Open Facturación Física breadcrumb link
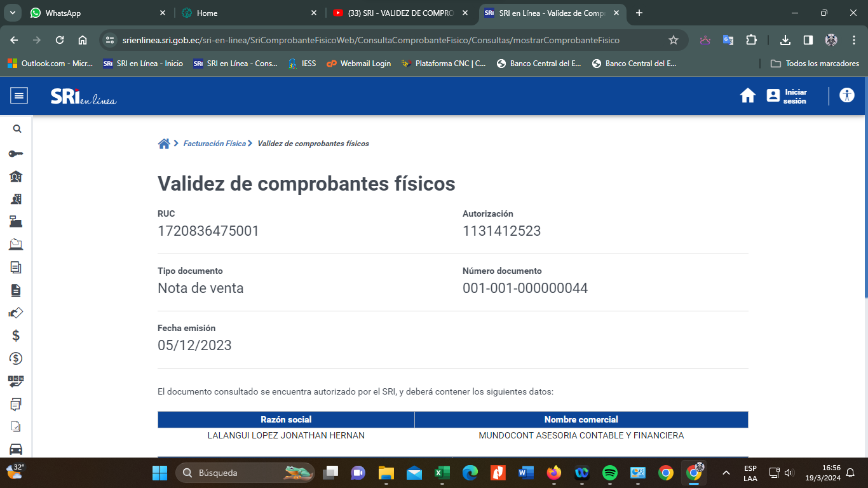 [x=214, y=144]
